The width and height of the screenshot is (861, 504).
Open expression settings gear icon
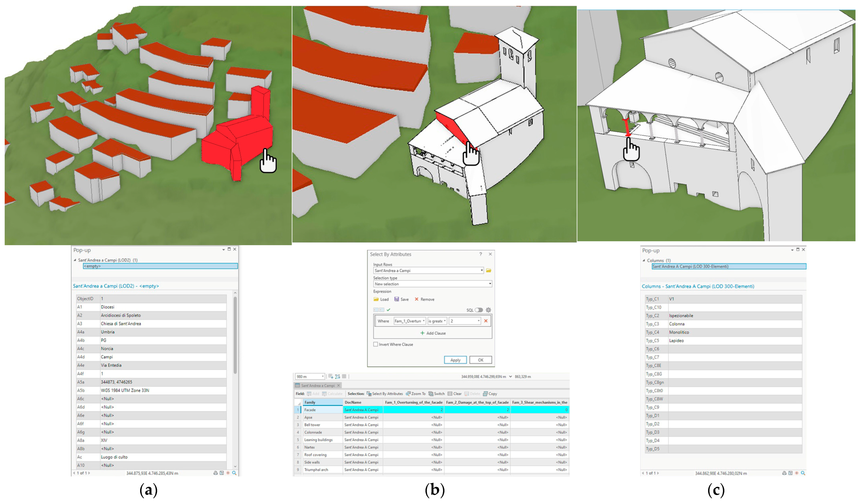point(489,310)
